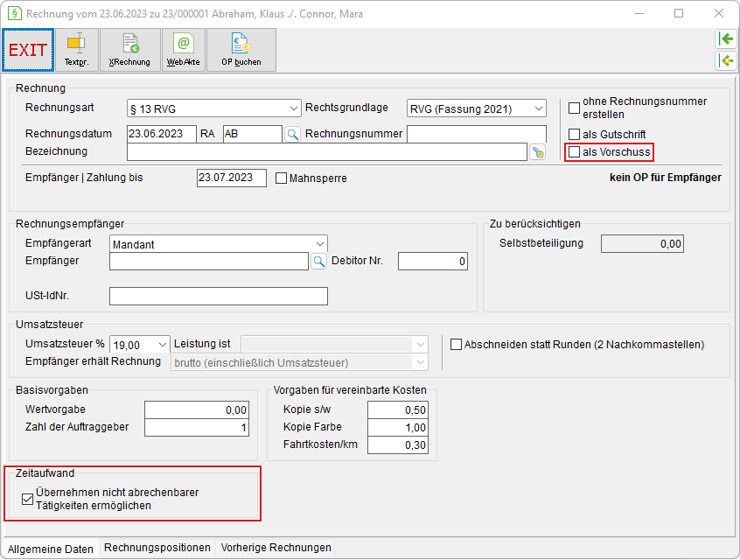Click the Empfänger text field

209,261
